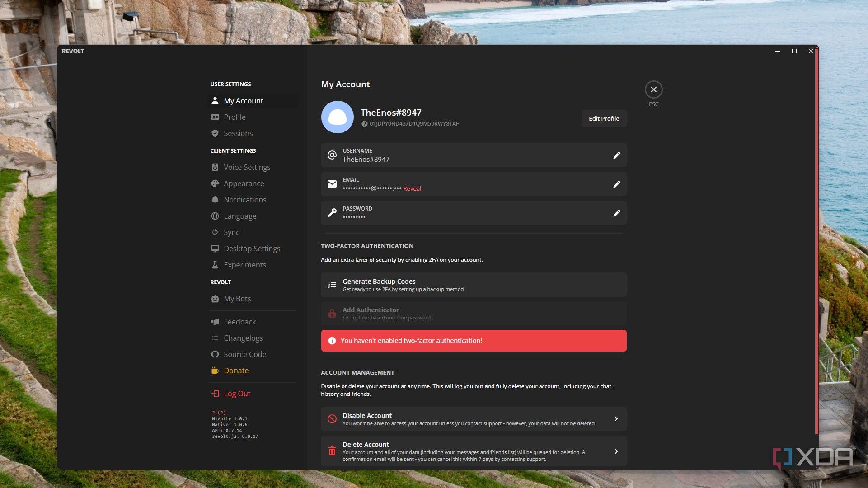Open the Source Code link
The width and height of the screenshot is (868, 488).
point(253,354)
